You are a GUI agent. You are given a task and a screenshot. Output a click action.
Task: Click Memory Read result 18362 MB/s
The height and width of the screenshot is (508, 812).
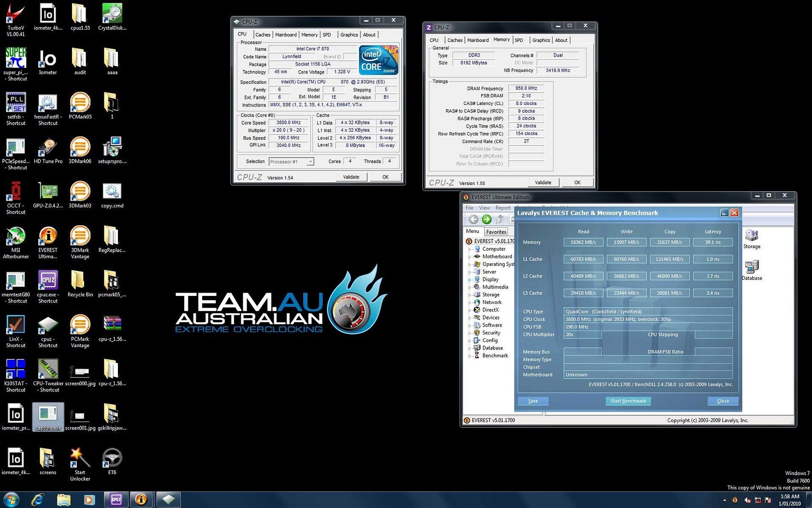pos(583,242)
